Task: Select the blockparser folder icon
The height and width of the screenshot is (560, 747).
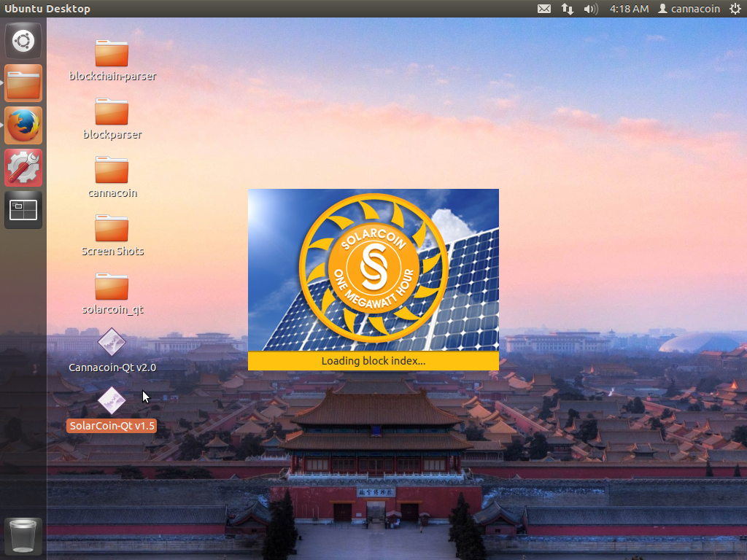Action: [x=112, y=112]
